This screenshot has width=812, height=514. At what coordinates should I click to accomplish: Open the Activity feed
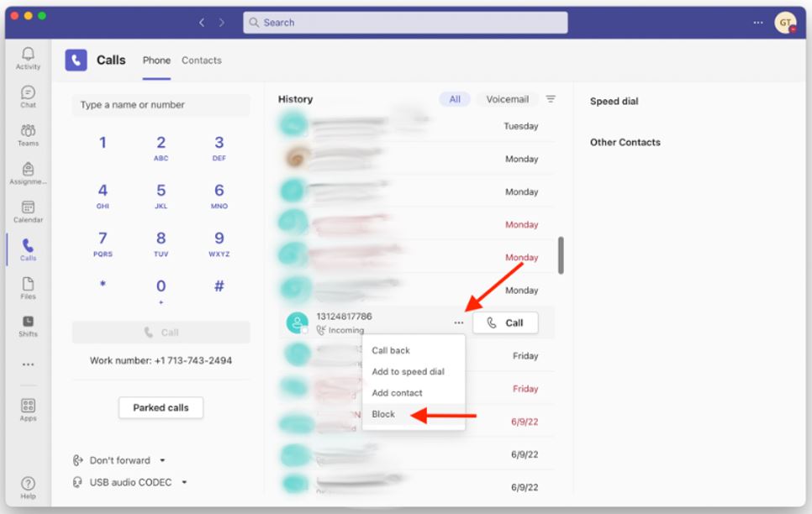pyautogui.click(x=28, y=59)
